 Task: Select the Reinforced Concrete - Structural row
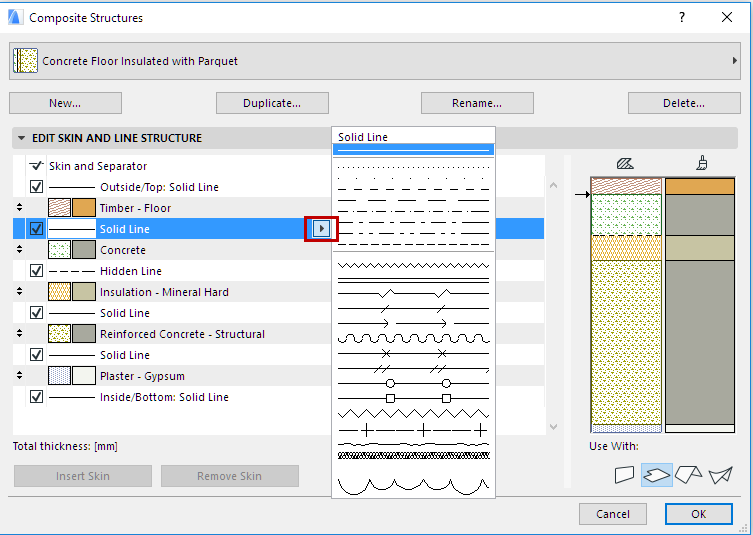tap(173, 334)
